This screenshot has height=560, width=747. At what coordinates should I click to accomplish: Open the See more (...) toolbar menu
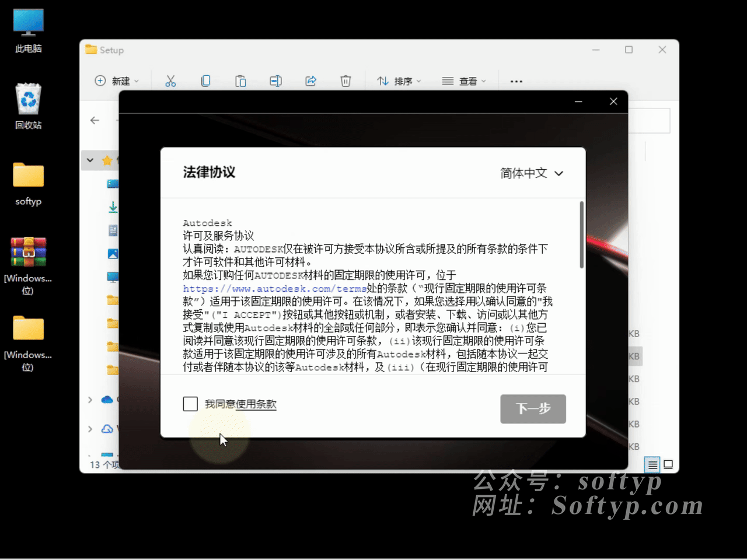tap(516, 80)
